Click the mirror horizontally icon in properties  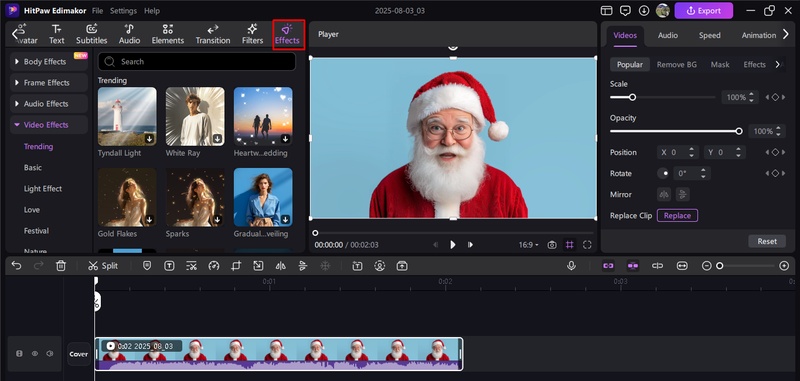pyautogui.click(x=664, y=194)
